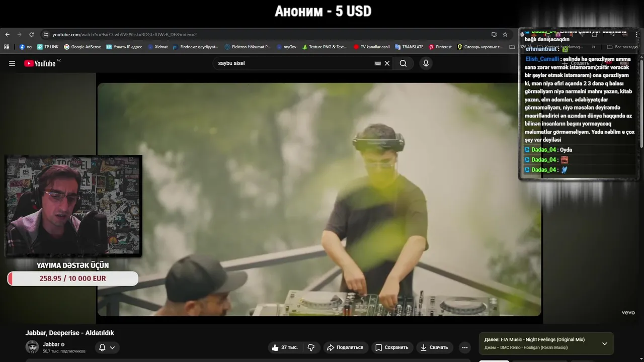This screenshot has width=644, height=362.
Task: Expand the notification options chevron
Action: tap(112, 347)
